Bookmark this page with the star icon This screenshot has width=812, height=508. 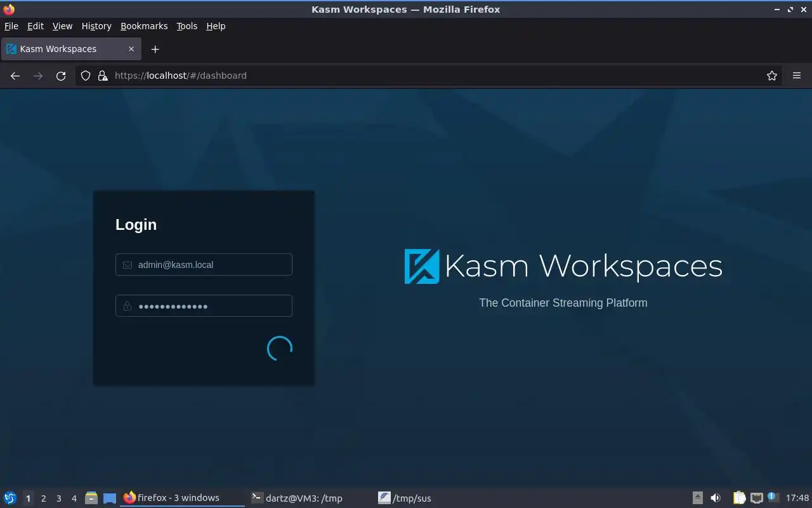point(772,76)
